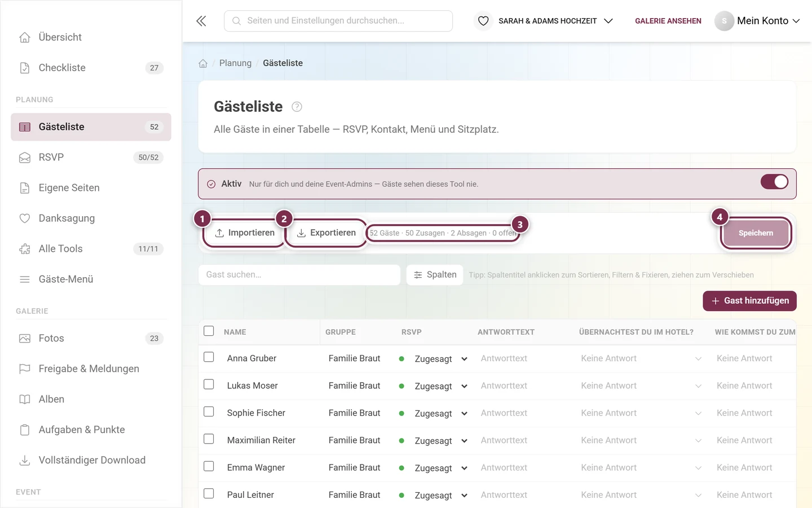Viewport: 812px width, 508px height.
Task: Click the Freigabe & Meldungen flag icon
Action: 25,369
